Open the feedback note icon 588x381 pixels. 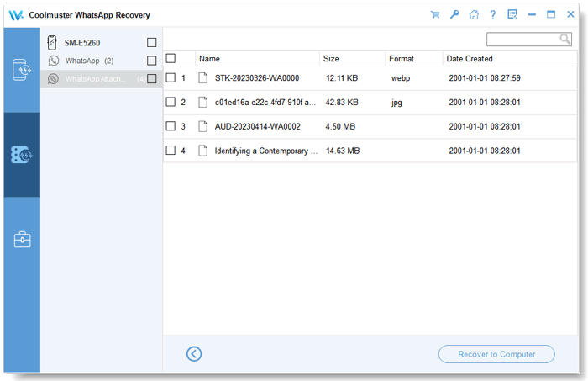(x=512, y=14)
